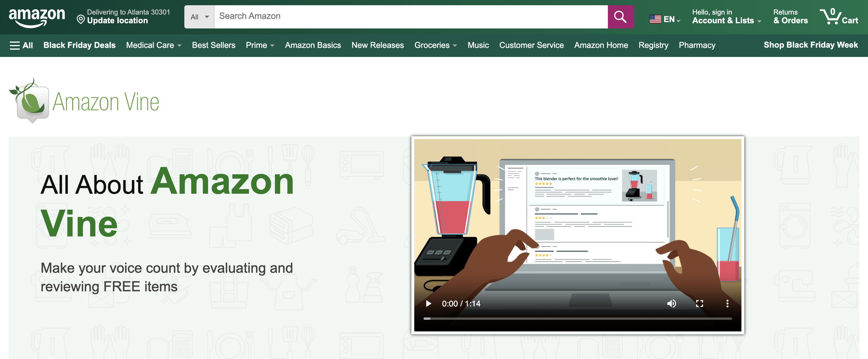Mute the video volume
Viewport: 868px width, 359px height.
pos(671,304)
